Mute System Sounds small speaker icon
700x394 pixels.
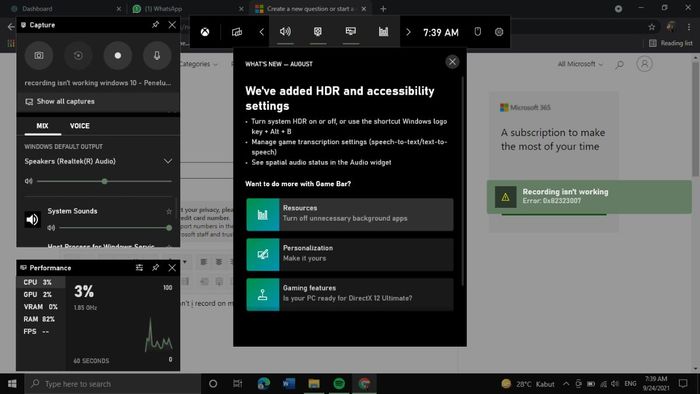[51, 228]
